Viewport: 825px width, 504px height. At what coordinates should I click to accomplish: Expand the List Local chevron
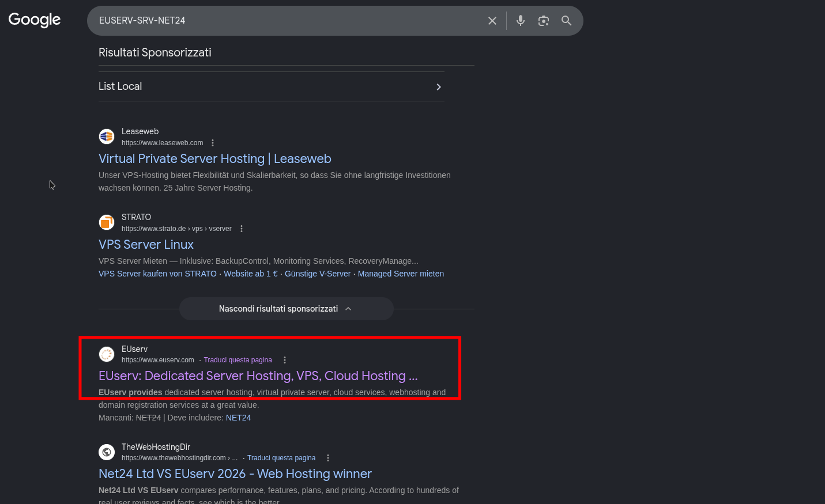pyautogui.click(x=439, y=87)
